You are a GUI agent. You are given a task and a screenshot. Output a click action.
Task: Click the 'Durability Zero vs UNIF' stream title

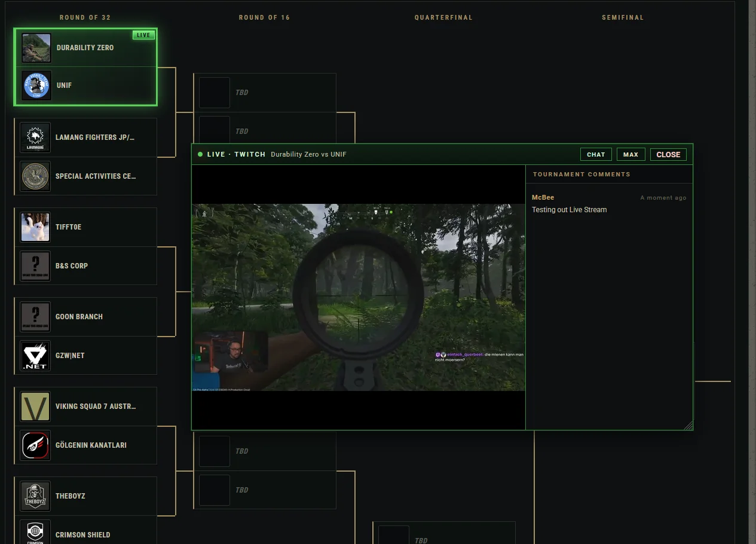tap(308, 154)
